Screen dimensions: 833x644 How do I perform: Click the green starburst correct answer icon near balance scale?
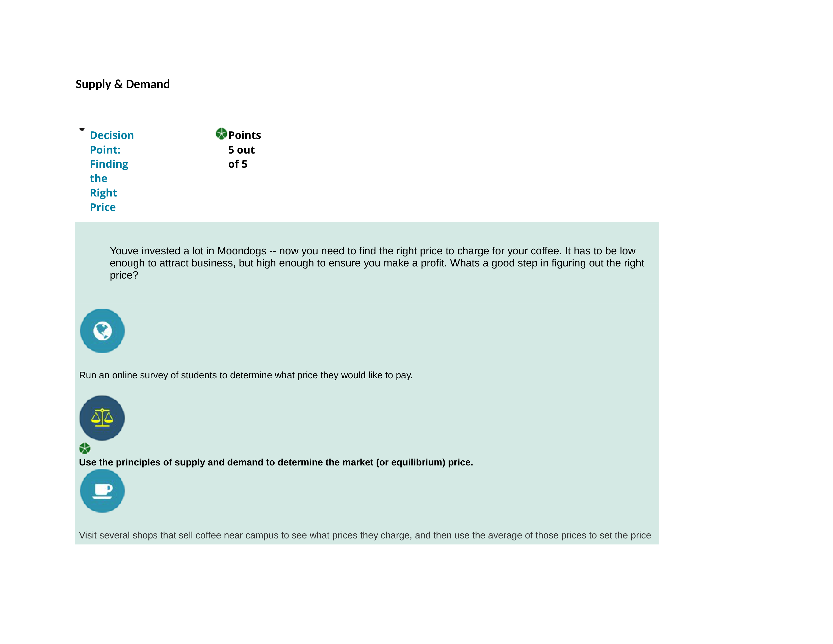pyautogui.click(x=85, y=448)
